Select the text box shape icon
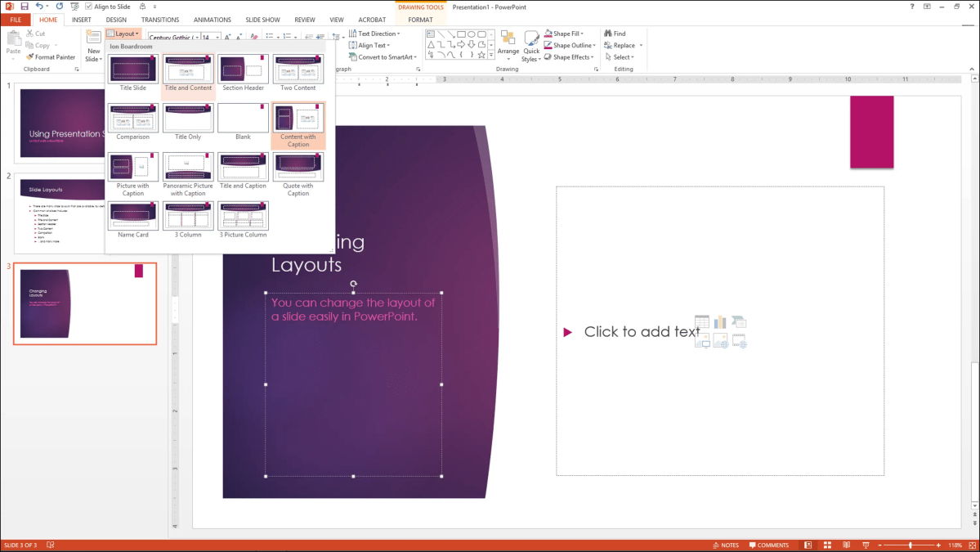 pyautogui.click(x=431, y=34)
